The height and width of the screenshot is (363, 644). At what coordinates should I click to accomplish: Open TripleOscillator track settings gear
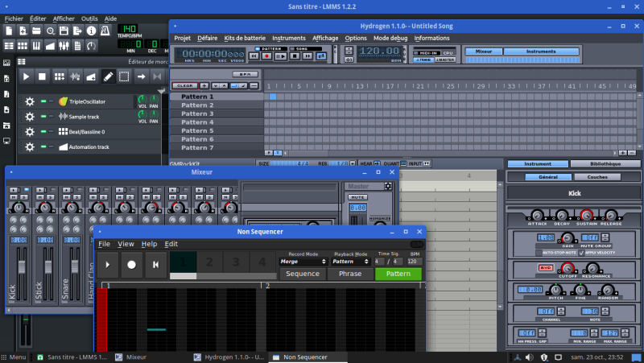tap(30, 101)
